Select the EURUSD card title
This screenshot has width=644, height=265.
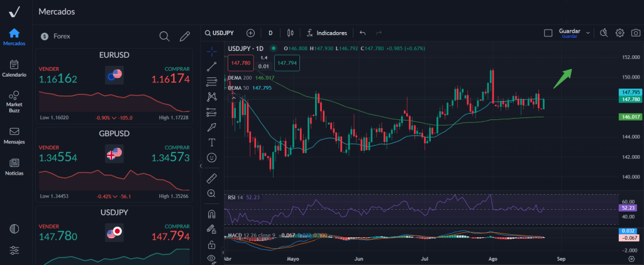pyautogui.click(x=114, y=55)
